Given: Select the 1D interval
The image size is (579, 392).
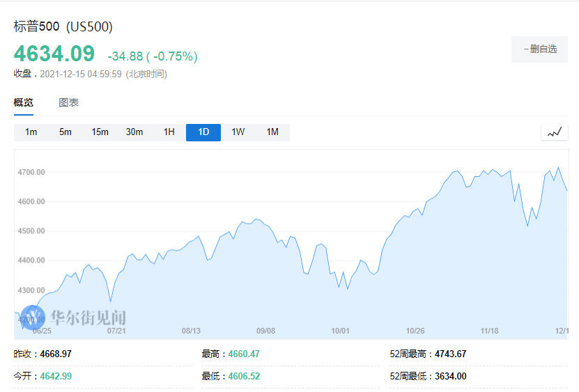Looking at the screenshot, I should point(203,132).
